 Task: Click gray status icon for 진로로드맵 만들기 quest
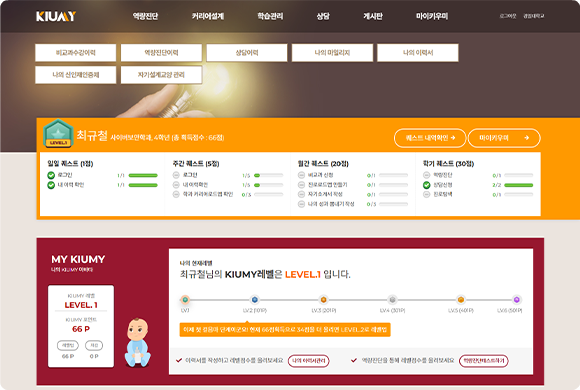[301, 185]
